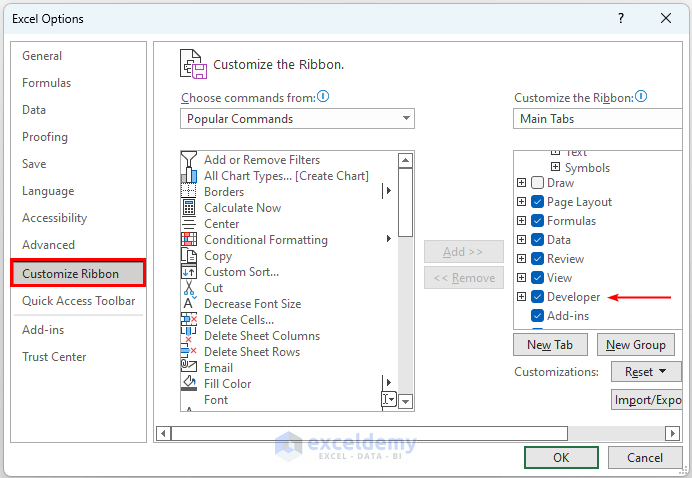Click the horizontal scrollbar right arrow
692x478 pixels.
pos(672,433)
